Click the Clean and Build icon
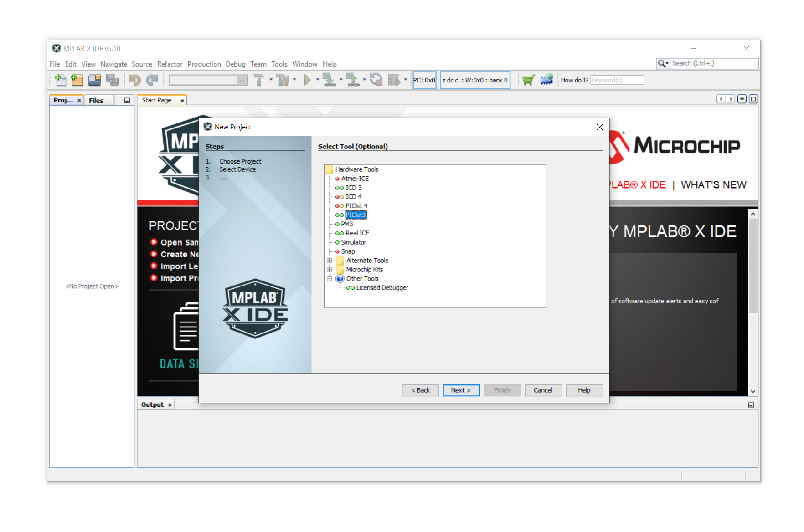The image size is (804, 532). [x=283, y=80]
